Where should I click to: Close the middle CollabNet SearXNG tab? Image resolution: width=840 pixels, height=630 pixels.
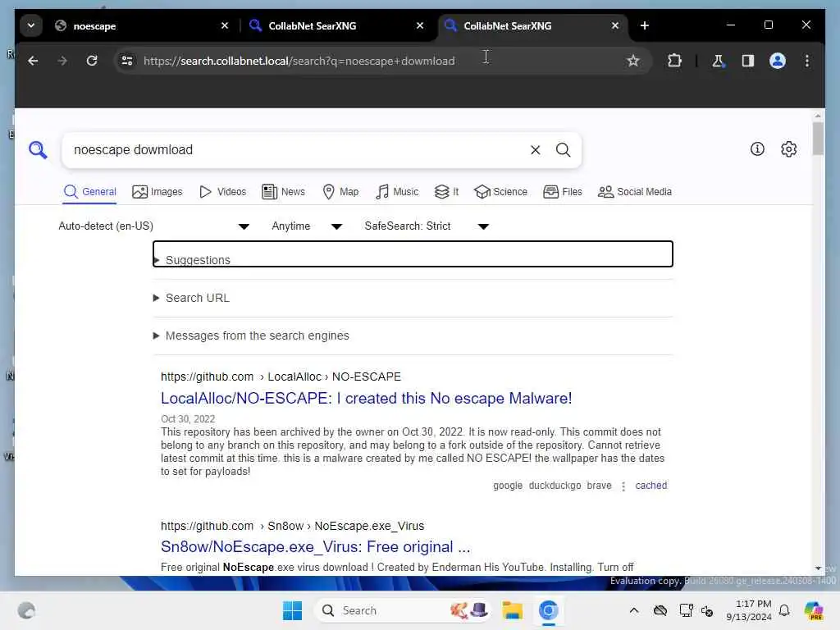pos(420,25)
